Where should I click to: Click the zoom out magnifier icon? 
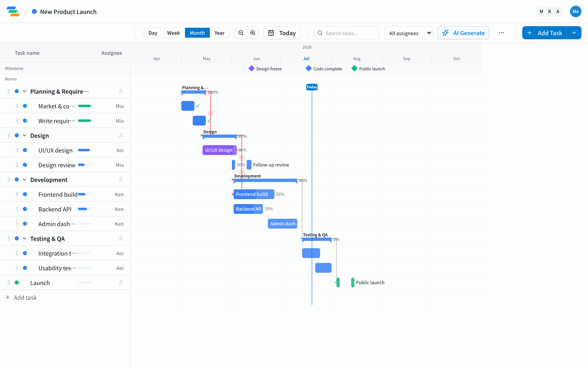[241, 33]
